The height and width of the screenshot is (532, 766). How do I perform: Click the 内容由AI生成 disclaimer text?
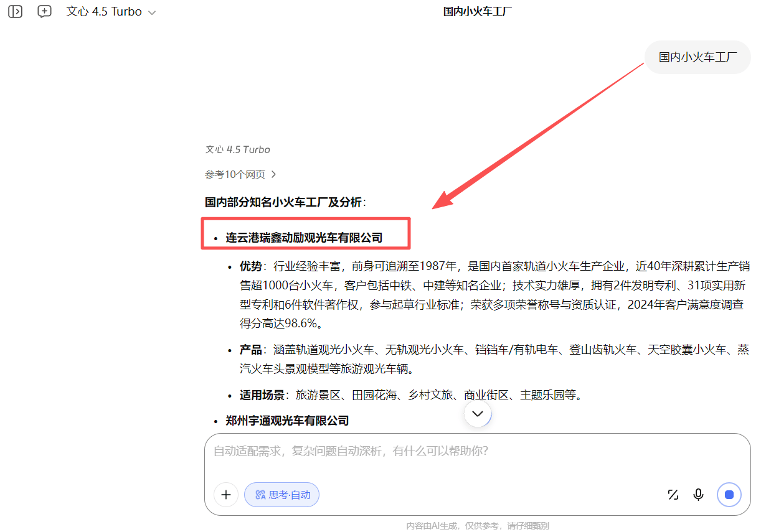click(x=478, y=526)
